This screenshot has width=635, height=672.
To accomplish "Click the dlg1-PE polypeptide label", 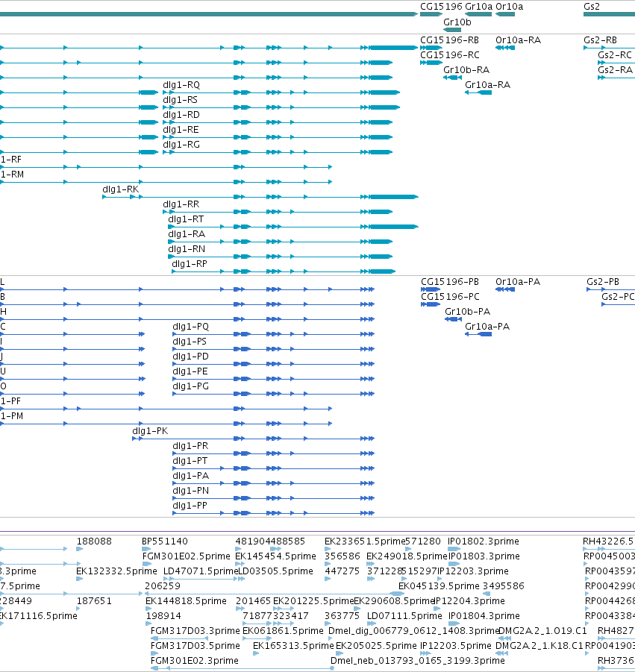I will coord(190,371).
